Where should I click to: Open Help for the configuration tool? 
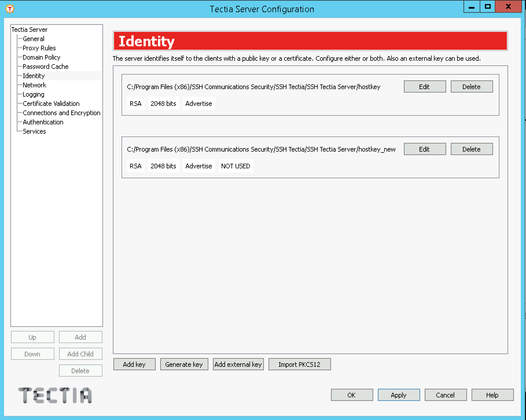[492, 395]
